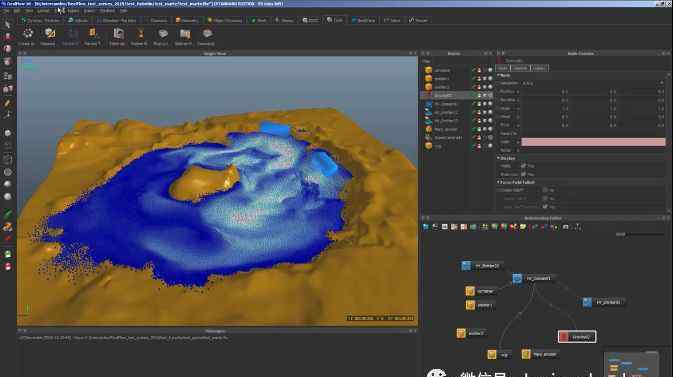Open the File menu
Screen dimensions: 673x377
[x=6, y=11]
